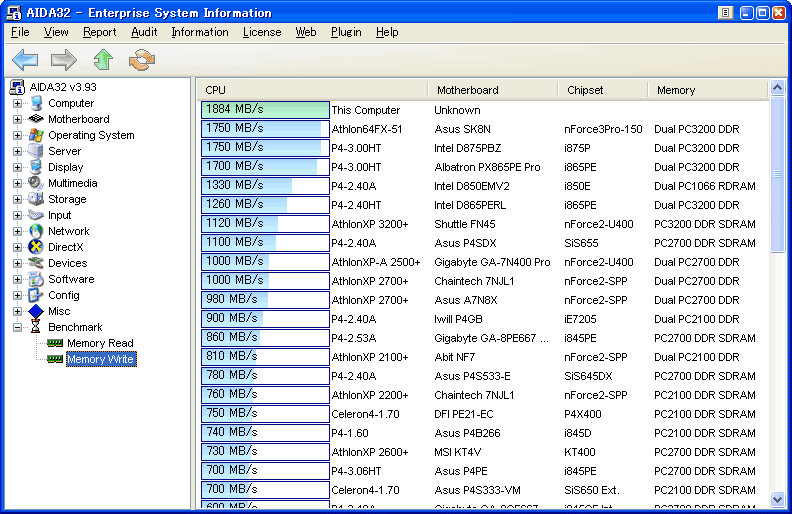Sort by the CPU column header
Screen dimensions: 792x514
pyautogui.click(x=312, y=90)
